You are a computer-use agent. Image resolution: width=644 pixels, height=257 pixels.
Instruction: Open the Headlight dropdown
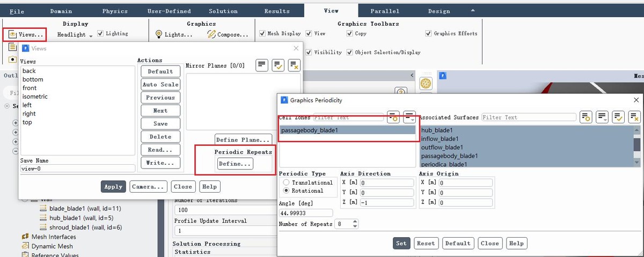75,35
